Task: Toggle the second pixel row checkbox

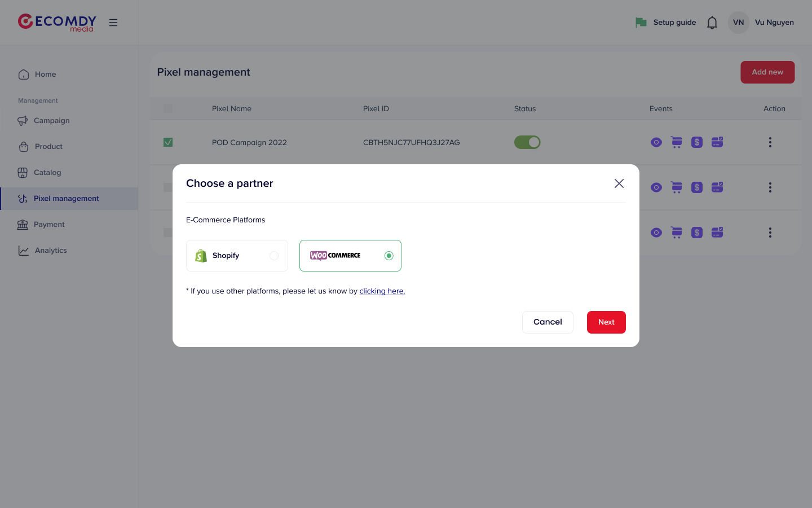Action: point(168,187)
